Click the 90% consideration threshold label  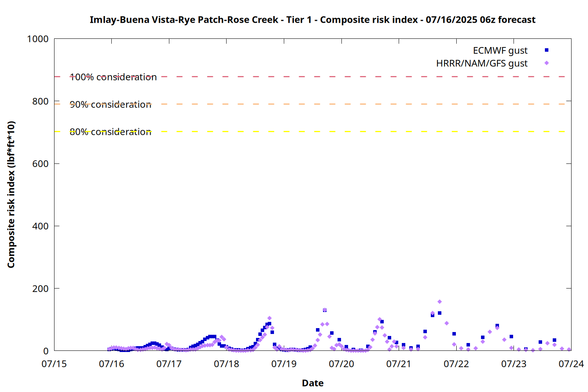(111, 104)
